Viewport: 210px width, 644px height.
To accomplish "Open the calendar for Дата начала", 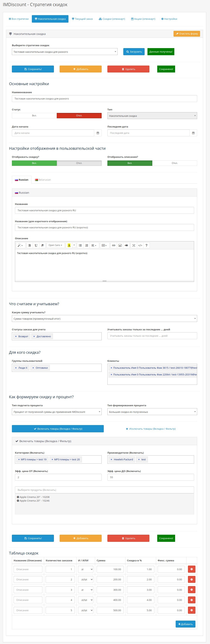I will tap(98, 133).
